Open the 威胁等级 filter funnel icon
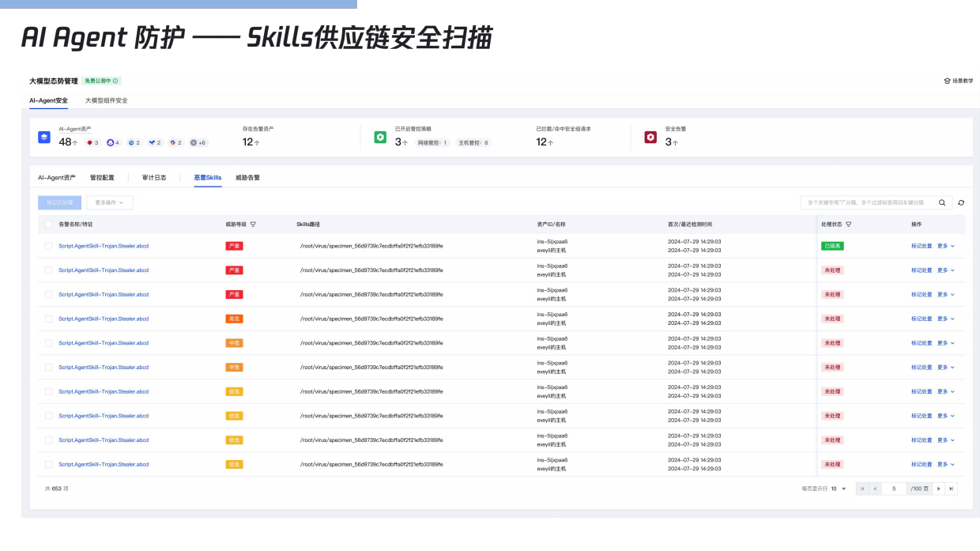 (254, 224)
